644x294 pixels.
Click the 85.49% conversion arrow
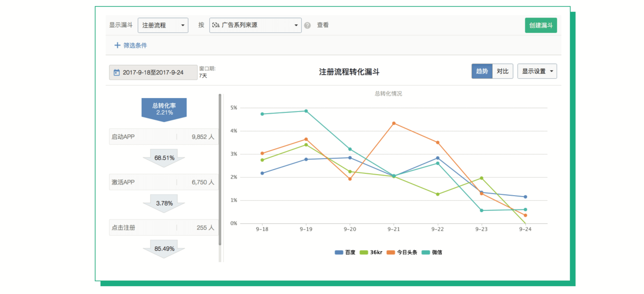(164, 249)
